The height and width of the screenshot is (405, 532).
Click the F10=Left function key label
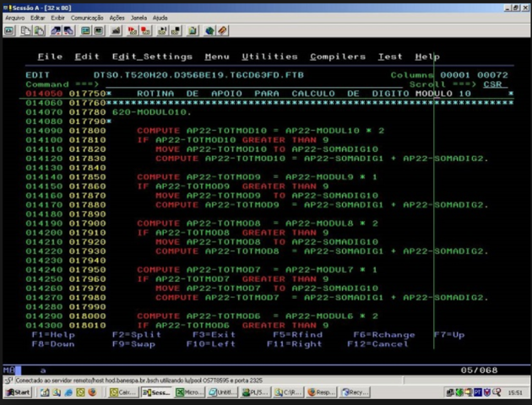[211, 344]
